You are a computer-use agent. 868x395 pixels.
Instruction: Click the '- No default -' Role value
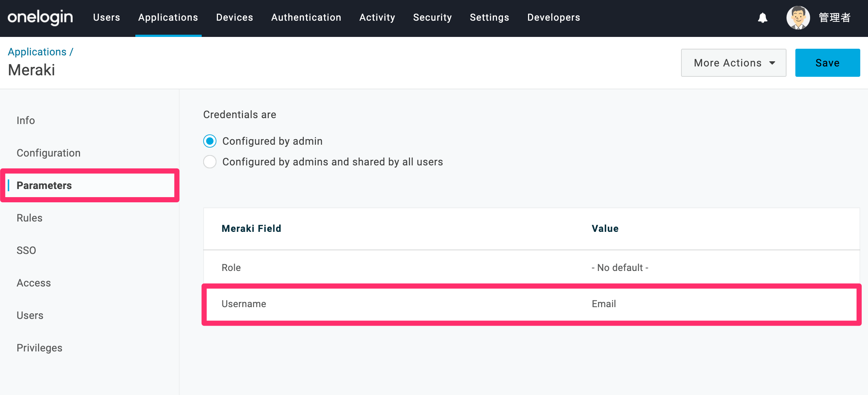(x=620, y=268)
